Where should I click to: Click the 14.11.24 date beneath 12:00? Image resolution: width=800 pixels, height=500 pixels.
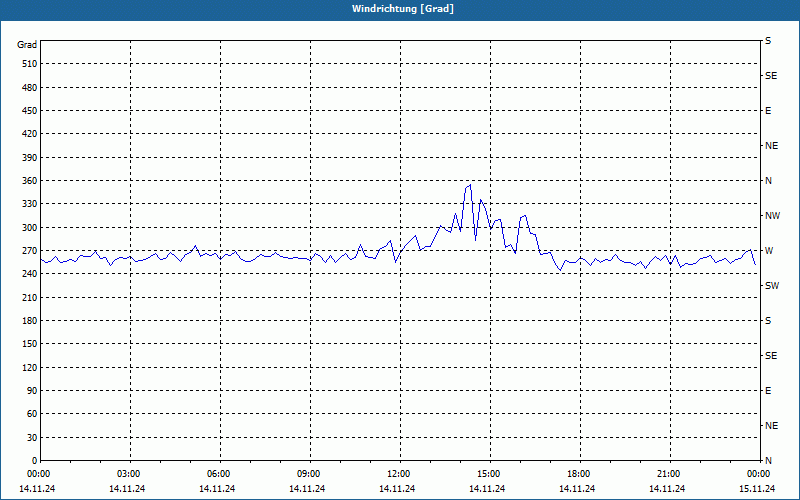coord(397,489)
